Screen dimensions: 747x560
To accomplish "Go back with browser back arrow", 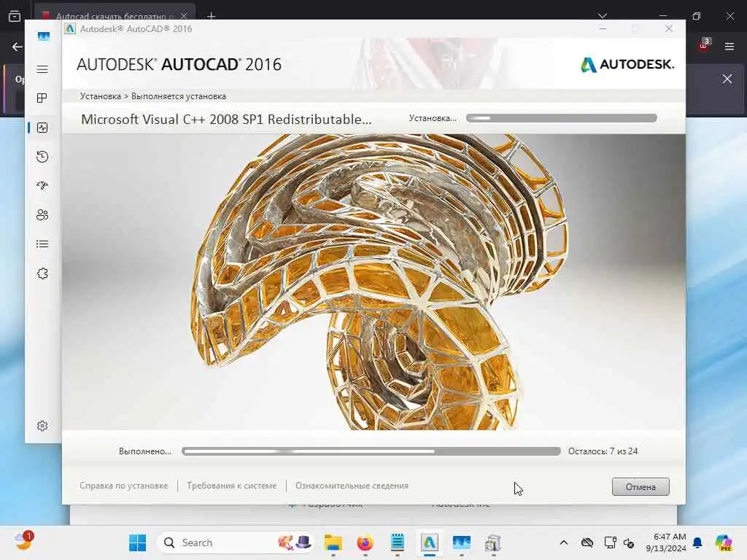I will 18,47.
